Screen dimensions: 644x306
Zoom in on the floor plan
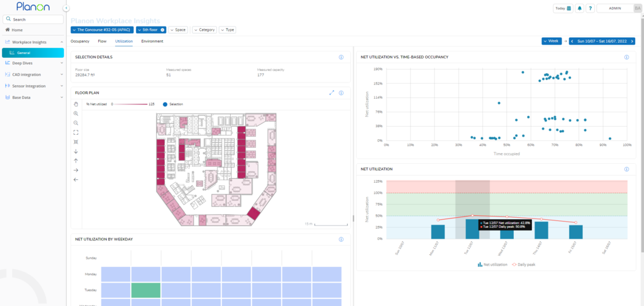pos(76,113)
